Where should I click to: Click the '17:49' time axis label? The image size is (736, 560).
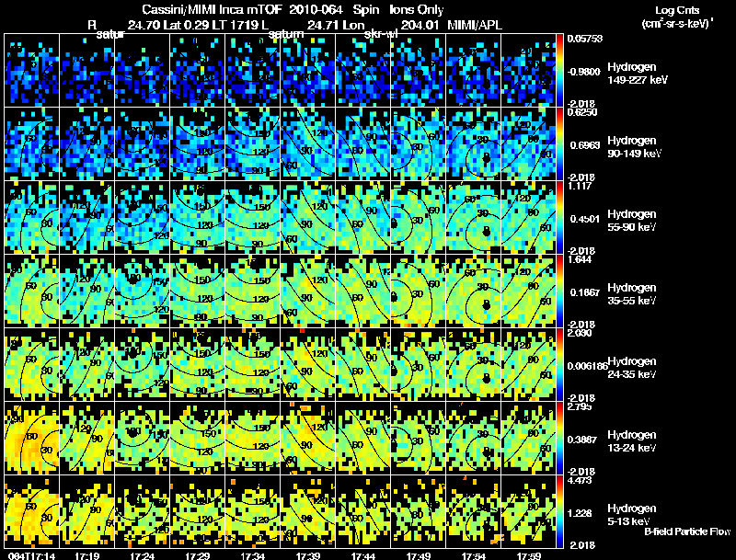[419, 555]
